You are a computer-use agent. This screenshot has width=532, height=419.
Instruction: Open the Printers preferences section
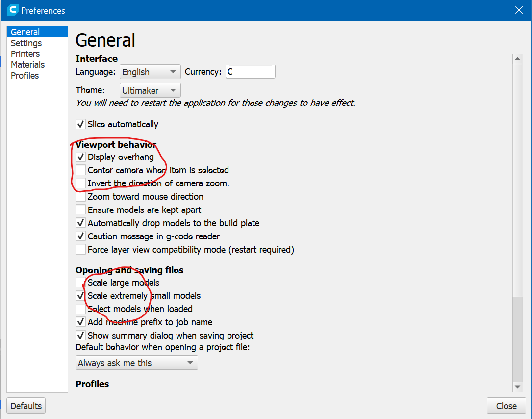tap(25, 53)
